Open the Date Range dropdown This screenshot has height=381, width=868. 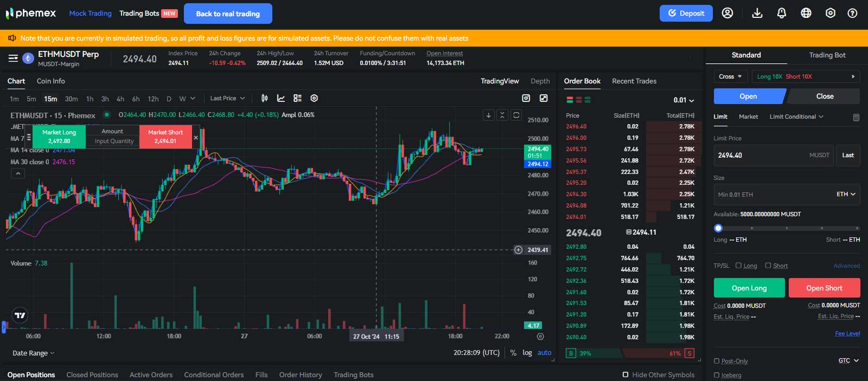click(34, 353)
